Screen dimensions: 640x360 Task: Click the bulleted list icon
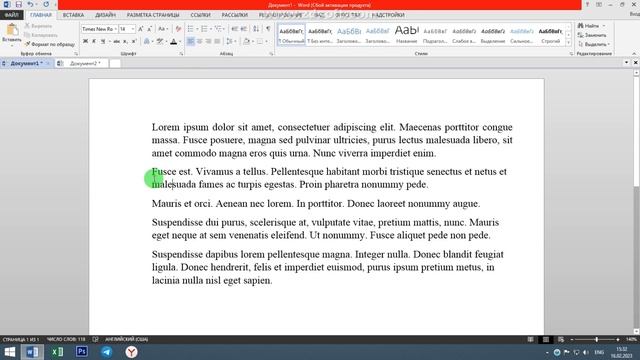coord(191,29)
